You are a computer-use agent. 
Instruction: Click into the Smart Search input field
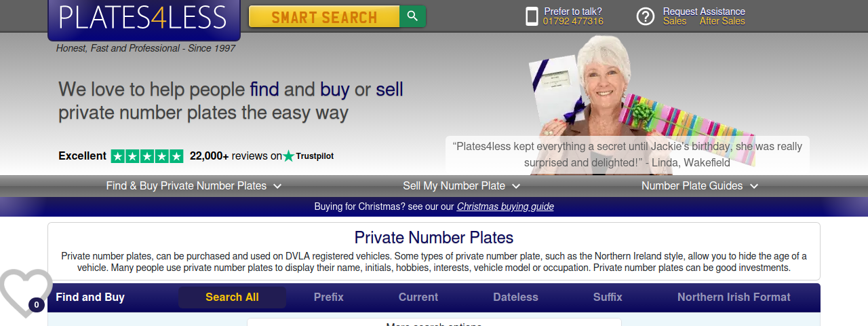pos(324,16)
